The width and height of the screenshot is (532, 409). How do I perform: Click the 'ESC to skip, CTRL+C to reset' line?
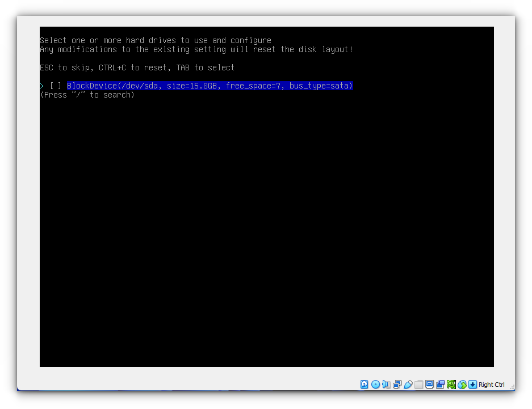coord(137,68)
